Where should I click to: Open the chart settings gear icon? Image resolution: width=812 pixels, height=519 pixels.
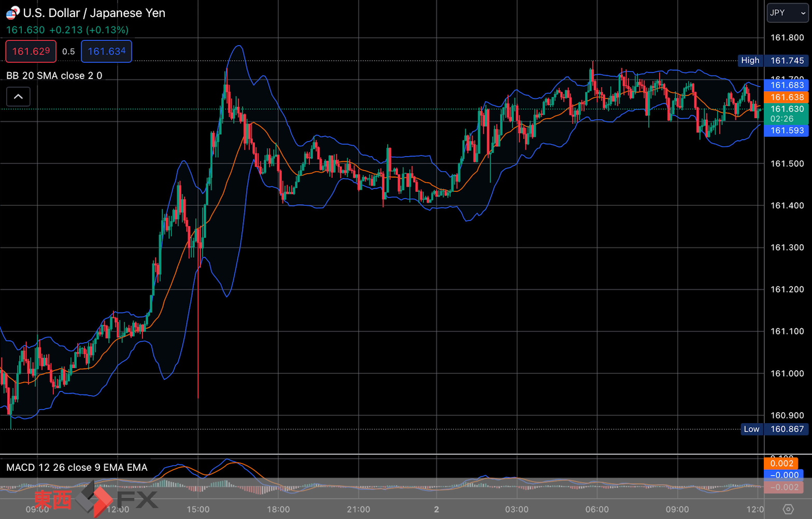point(788,509)
